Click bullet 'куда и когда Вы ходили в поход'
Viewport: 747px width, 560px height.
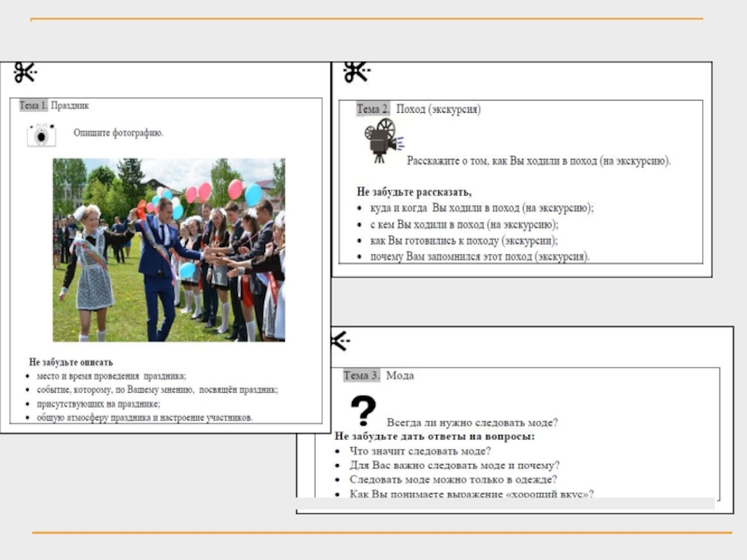[482, 208]
